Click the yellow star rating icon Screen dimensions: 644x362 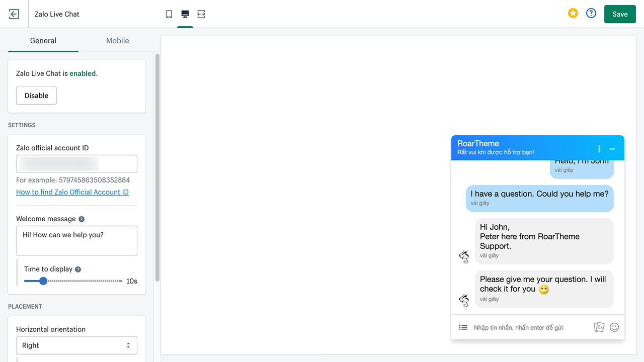573,13
